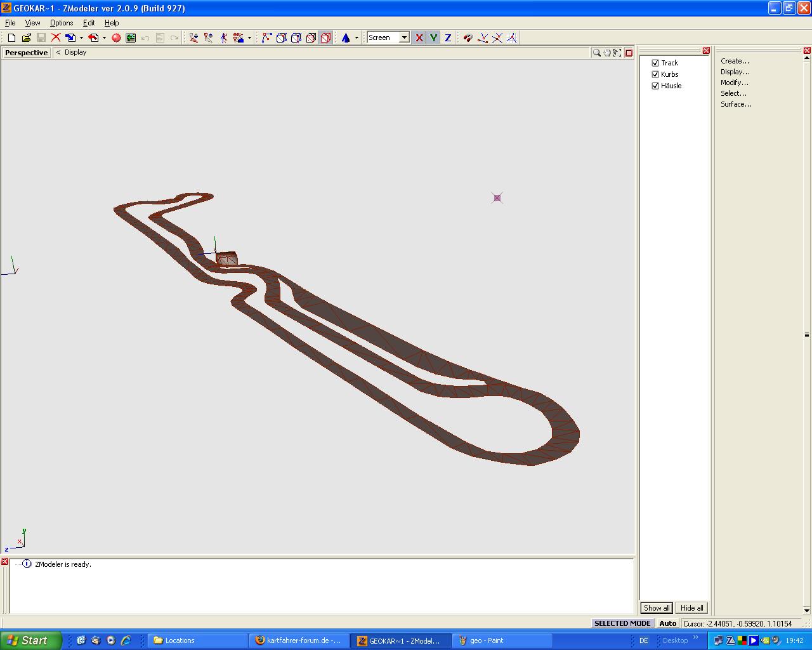Click the grayed floppy disk save icon
The width and height of the screenshot is (812, 650).
tap(41, 38)
